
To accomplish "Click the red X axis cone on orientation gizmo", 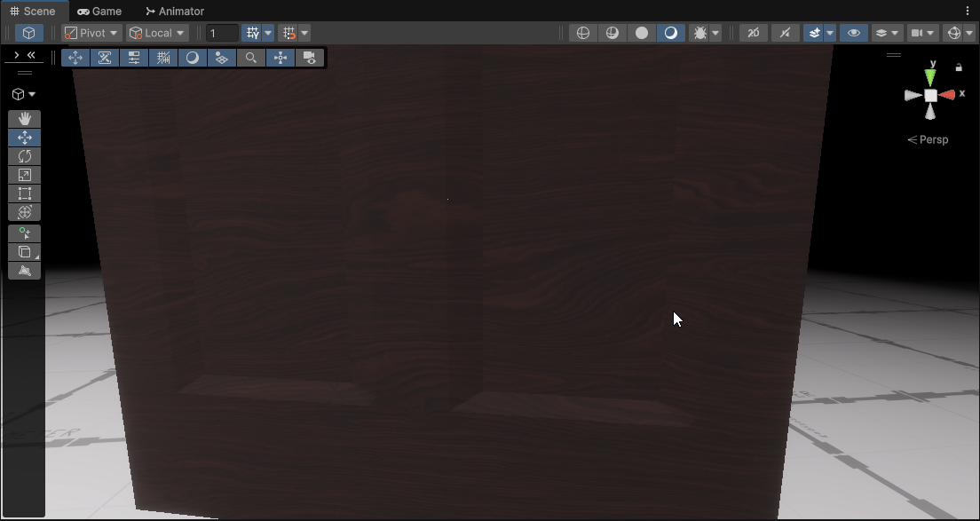I will pos(947,95).
